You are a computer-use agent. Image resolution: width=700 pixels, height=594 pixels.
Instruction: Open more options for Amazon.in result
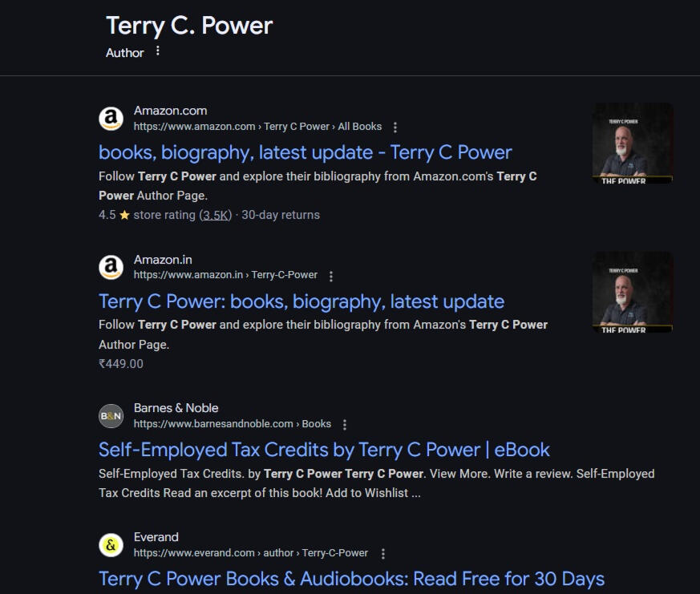point(331,275)
